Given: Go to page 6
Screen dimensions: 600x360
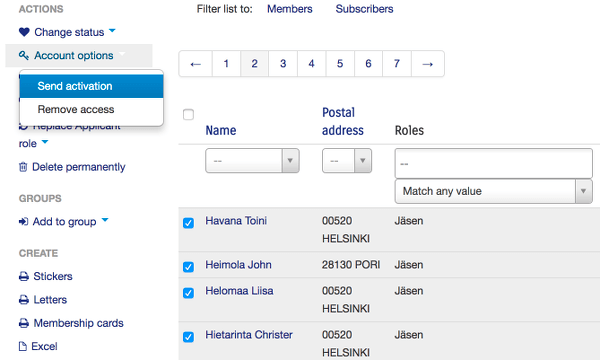Looking at the screenshot, I should click(x=368, y=64).
